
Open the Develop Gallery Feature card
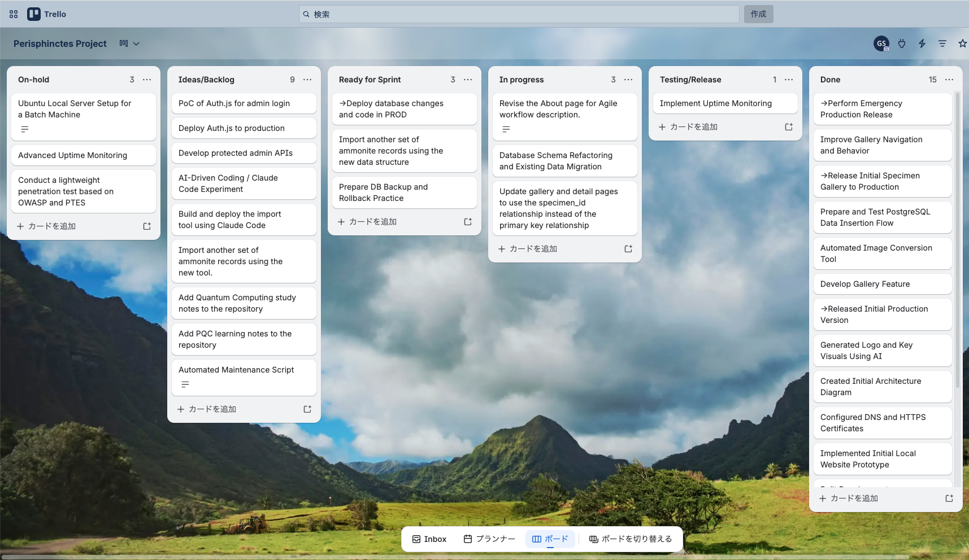click(x=883, y=284)
